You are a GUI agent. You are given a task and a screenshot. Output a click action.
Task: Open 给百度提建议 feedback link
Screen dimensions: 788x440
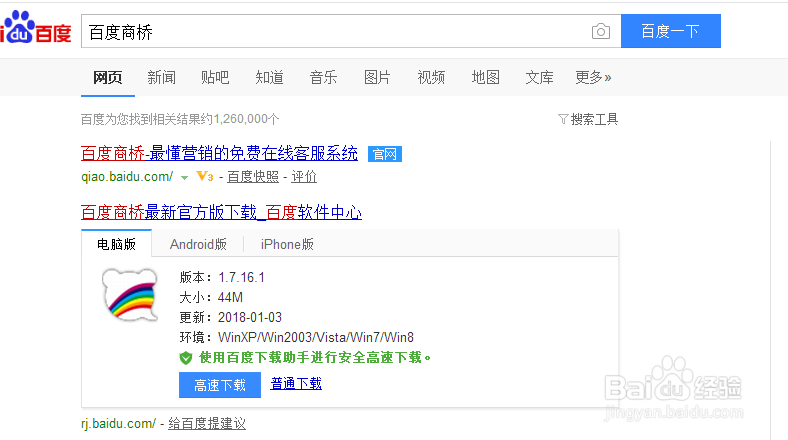207,423
